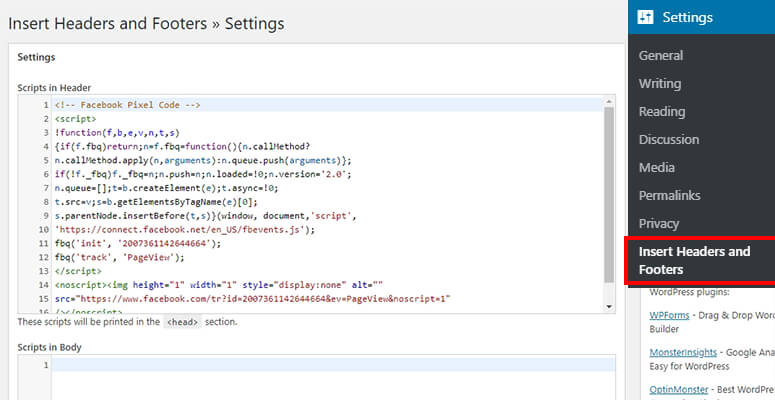Click the {if(f.fbq)return code line
Viewport: 775px width, 400px height.
click(x=182, y=146)
